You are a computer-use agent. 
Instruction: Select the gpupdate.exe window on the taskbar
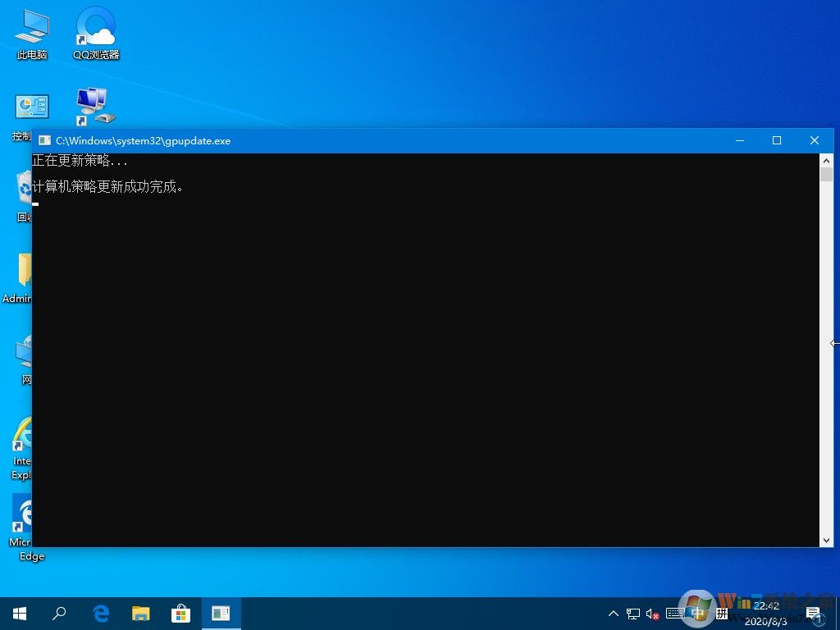click(220, 613)
